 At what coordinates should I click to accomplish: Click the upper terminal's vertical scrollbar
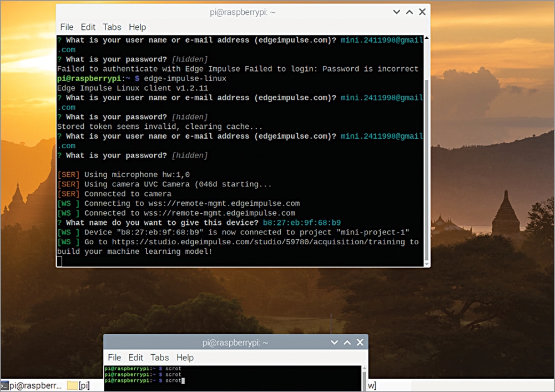(x=426, y=167)
